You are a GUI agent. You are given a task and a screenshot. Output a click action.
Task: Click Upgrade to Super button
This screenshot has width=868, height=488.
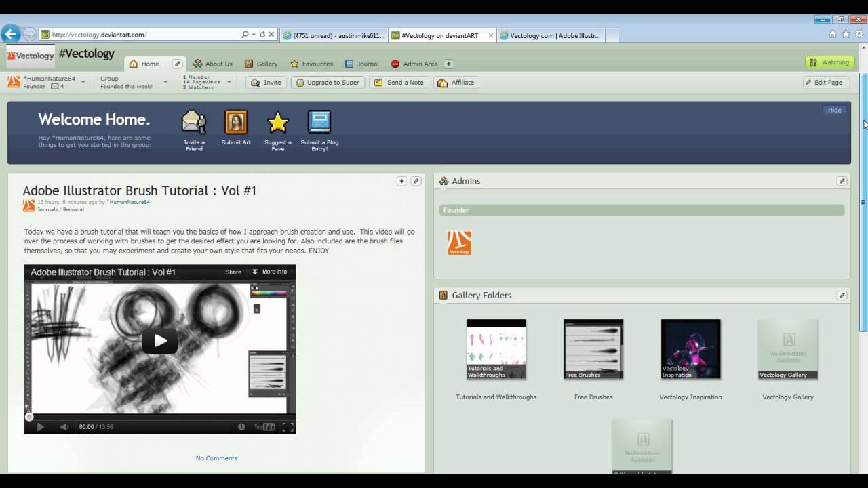328,82
